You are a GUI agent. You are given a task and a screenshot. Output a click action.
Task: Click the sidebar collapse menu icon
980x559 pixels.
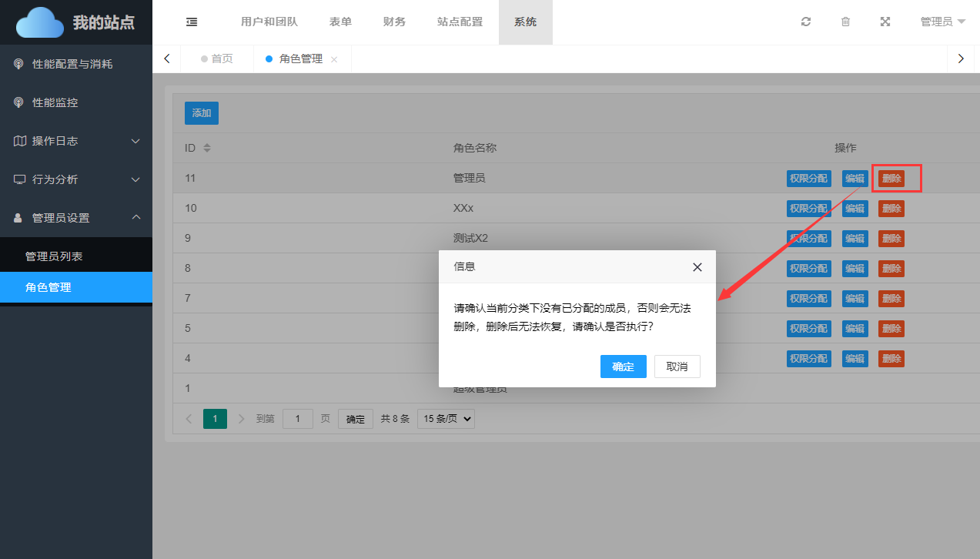[192, 22]
